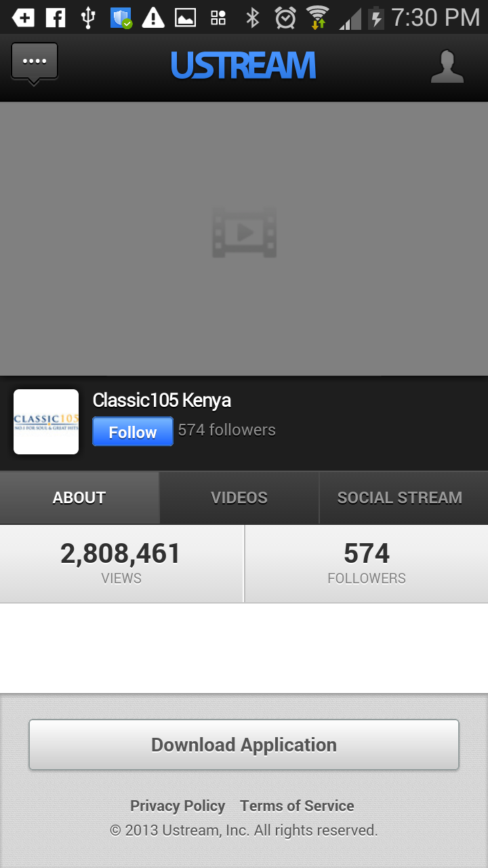Screen dimensions: 488x868
Task: Tap the 7:30 PM clock
Action: pyautogui.click(x=436, y=17)
